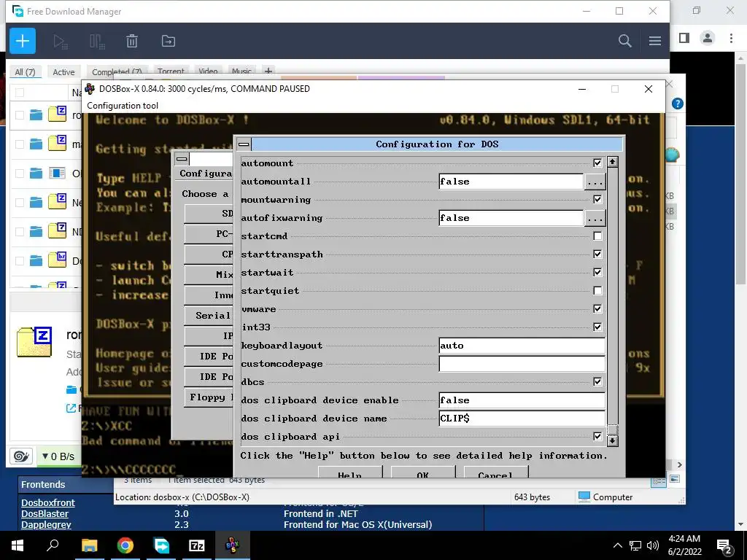Click the blue help question mark icon

(x=677, y=104)
